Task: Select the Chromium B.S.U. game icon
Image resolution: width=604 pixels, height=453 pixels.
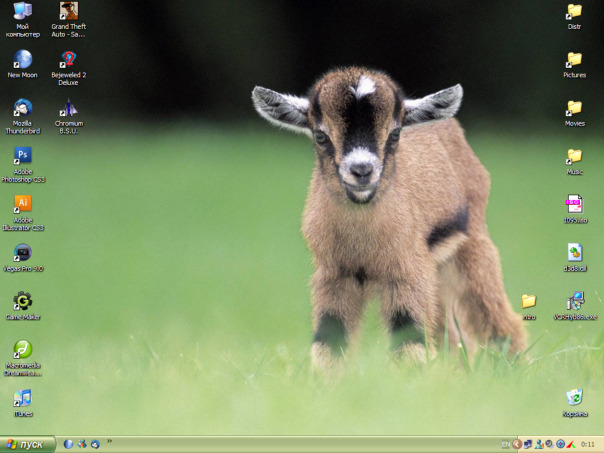Action: pos(68,108)
